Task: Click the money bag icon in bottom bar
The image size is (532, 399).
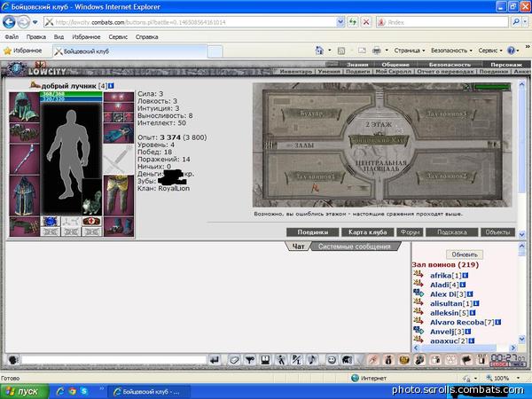Action: (388, 360)
